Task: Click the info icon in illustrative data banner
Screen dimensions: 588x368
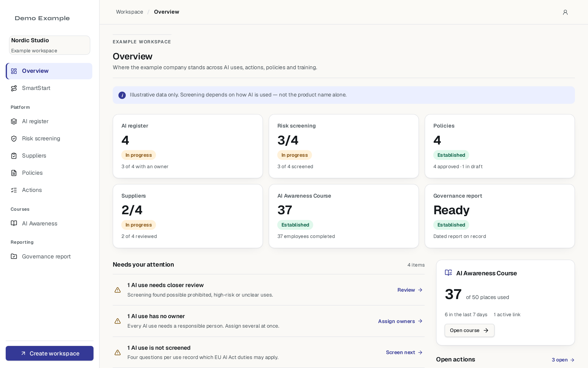Action: 122,95
